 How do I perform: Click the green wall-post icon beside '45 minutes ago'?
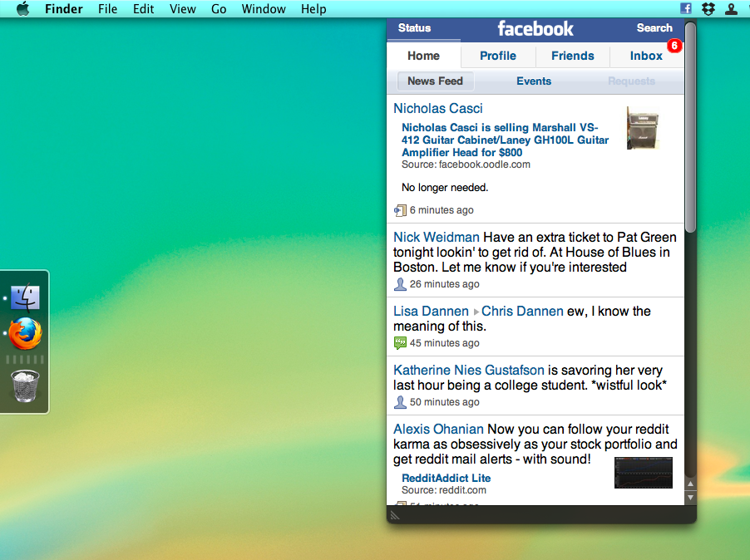point(399,342)
